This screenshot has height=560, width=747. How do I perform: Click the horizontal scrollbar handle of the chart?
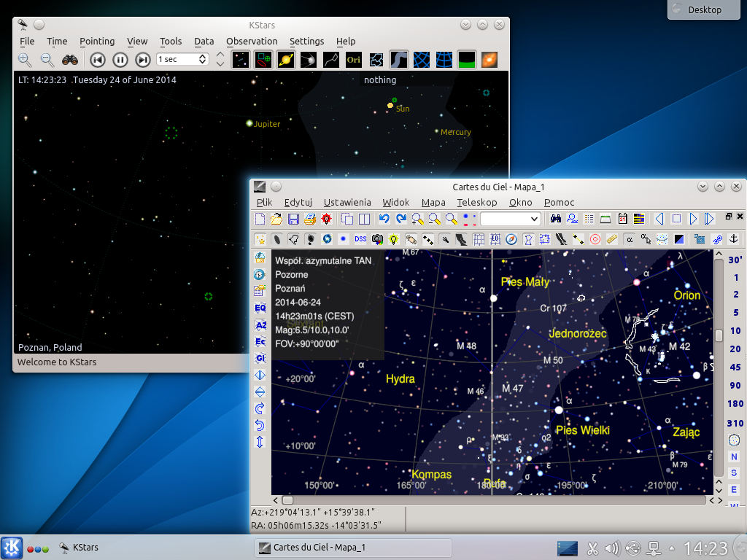tap(287, 500)
